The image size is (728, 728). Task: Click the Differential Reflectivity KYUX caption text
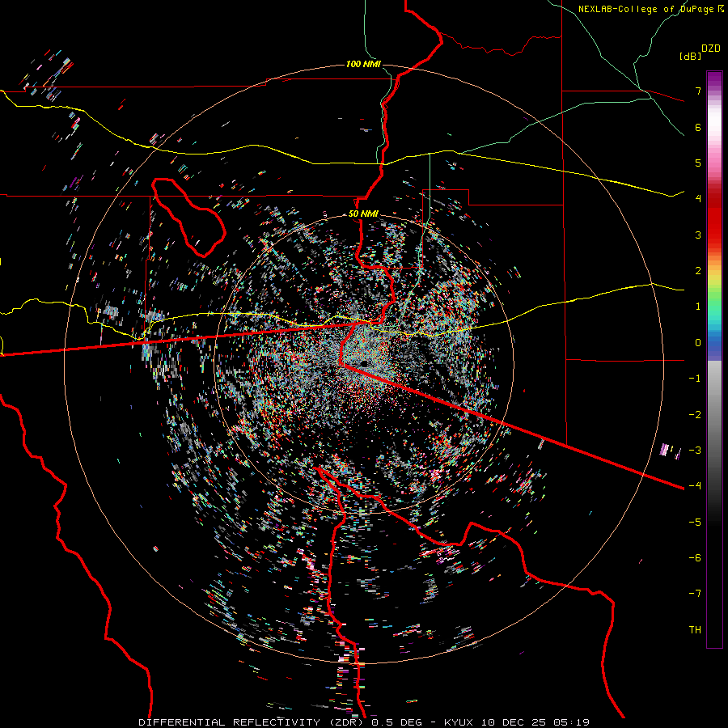pos(364,722)
